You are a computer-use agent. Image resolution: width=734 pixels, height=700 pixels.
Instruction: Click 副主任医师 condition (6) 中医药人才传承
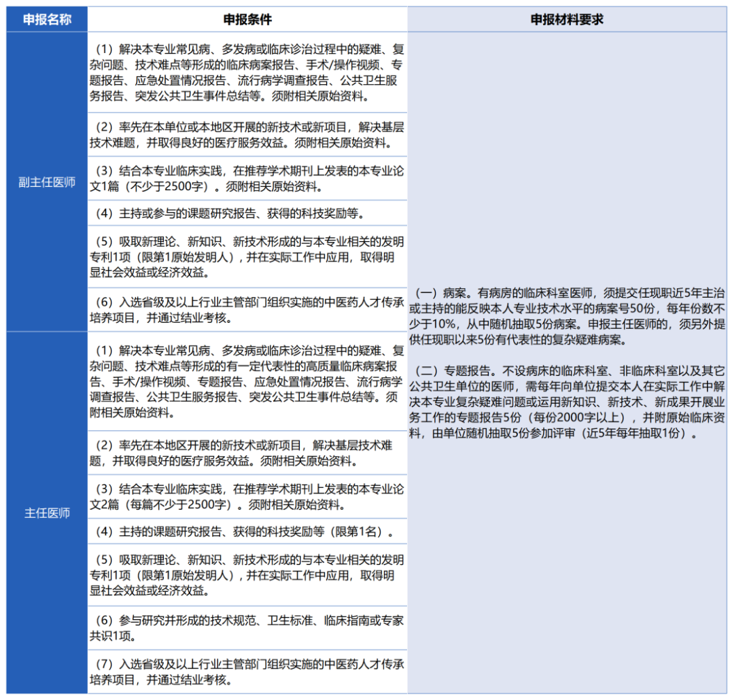pos(247,309)
